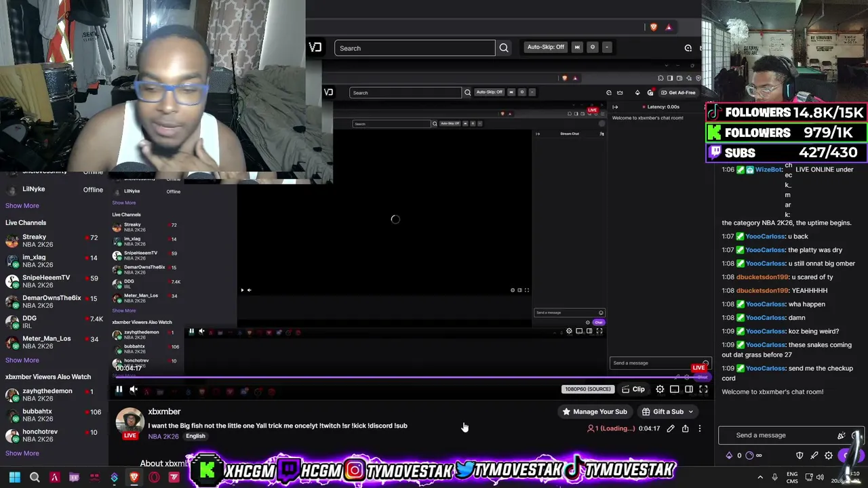
Task: Click the top minus button beside Auto-Skip
Action: 607,47
